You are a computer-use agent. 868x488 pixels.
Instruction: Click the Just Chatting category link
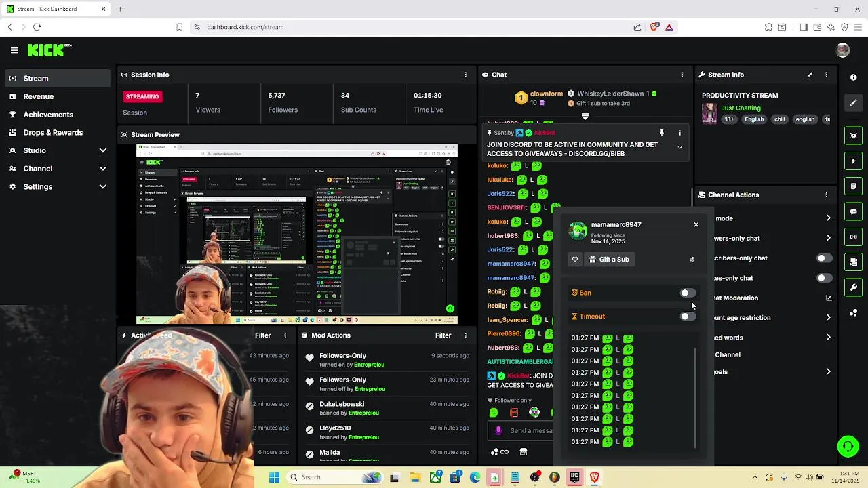click(x=741, y=108)
